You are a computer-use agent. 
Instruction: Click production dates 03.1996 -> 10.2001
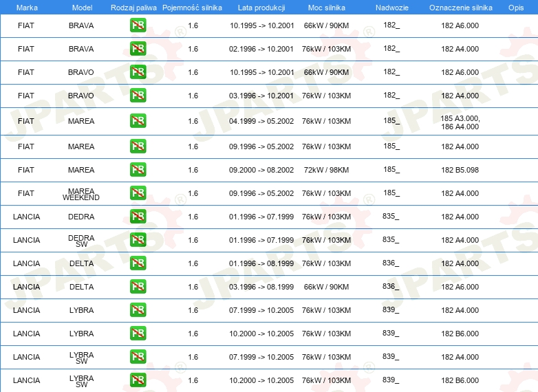pyautogui.click(x=261, y=96)
